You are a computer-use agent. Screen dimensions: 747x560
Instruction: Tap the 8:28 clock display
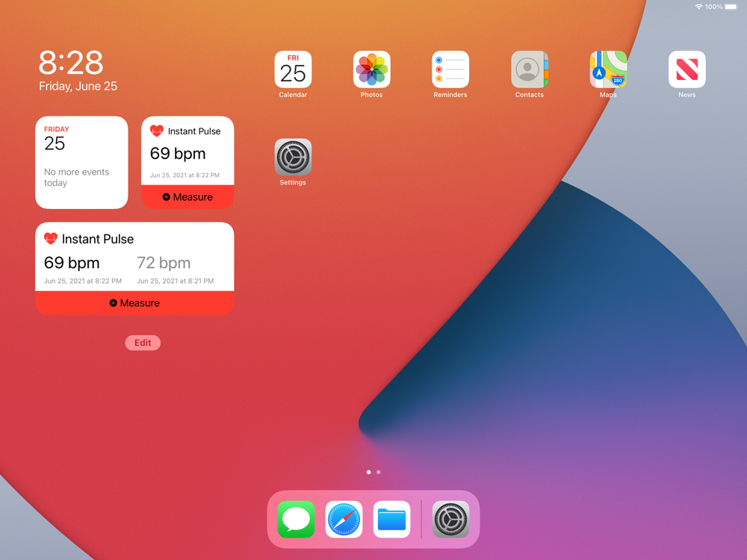[71, 63]
